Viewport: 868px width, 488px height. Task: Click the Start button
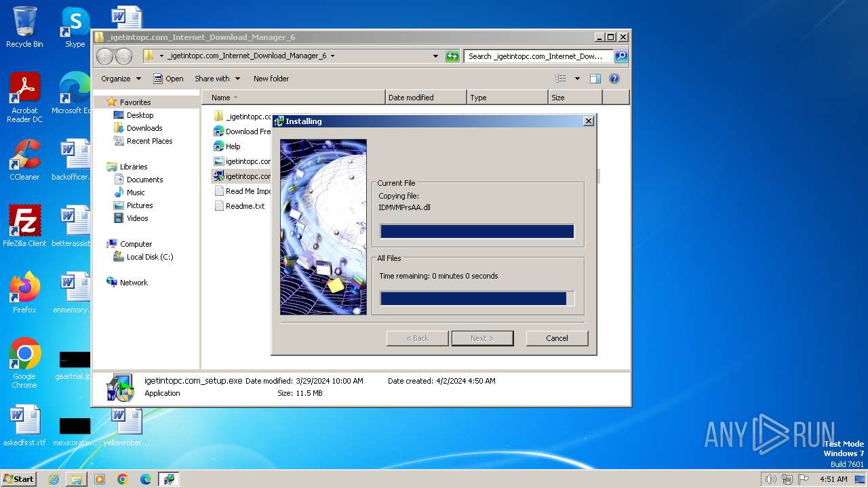point(19,479)
